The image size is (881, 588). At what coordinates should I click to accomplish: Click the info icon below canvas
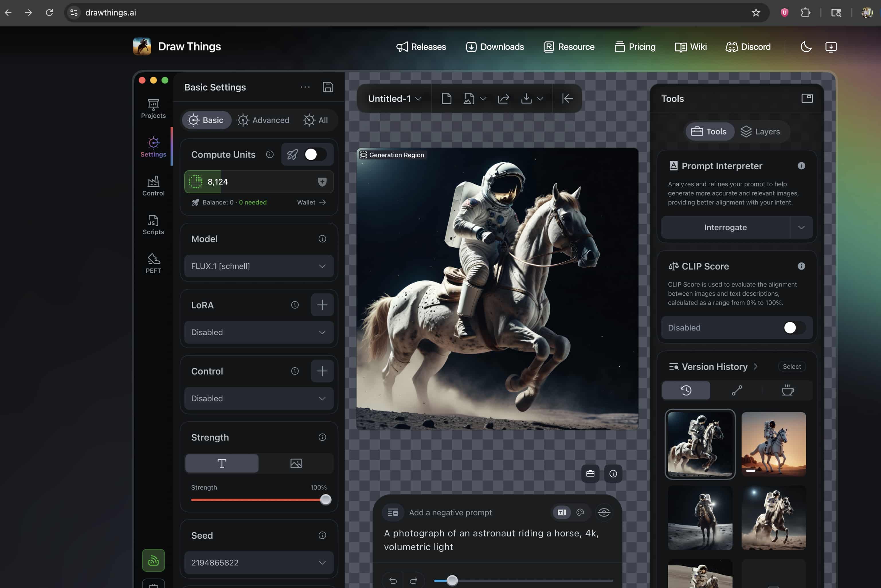pos(613,474)
